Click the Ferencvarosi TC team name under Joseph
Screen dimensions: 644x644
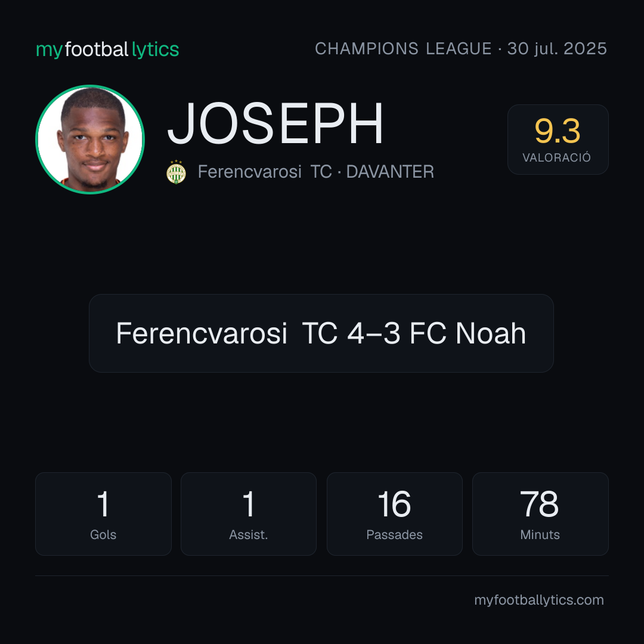[265, 172]
